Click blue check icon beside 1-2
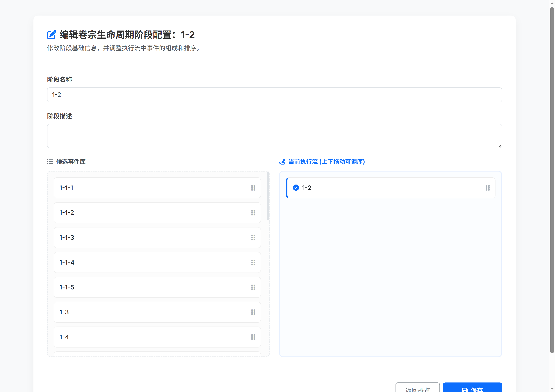Image resolution: width=555 pixels, height=392 pixels. pos(296,188)
